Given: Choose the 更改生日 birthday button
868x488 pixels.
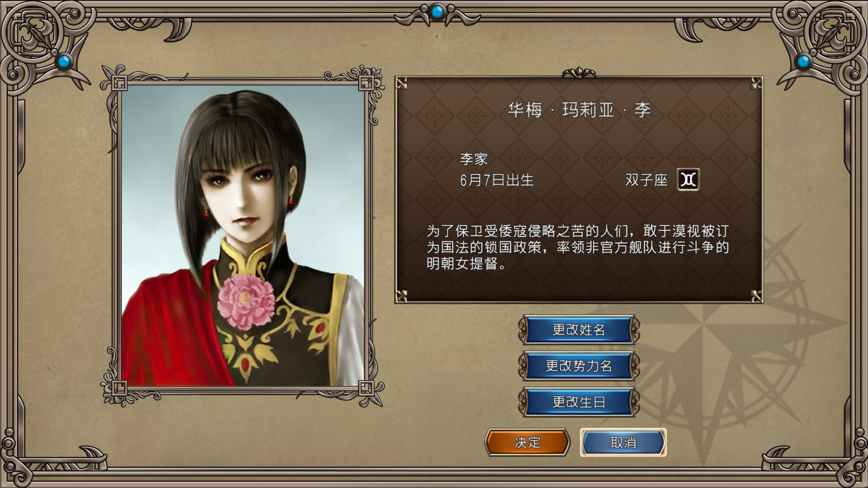Looking at the screenshot, I should coord(579,402).
